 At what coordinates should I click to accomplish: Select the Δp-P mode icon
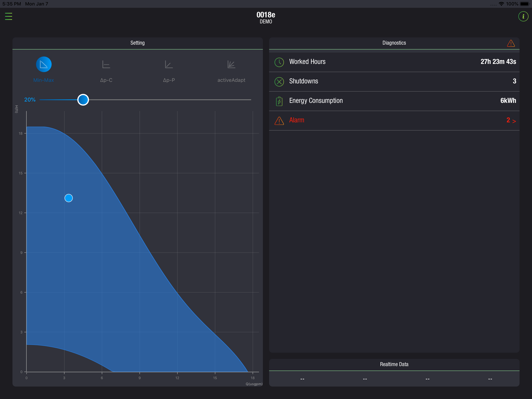pos(169,64)
